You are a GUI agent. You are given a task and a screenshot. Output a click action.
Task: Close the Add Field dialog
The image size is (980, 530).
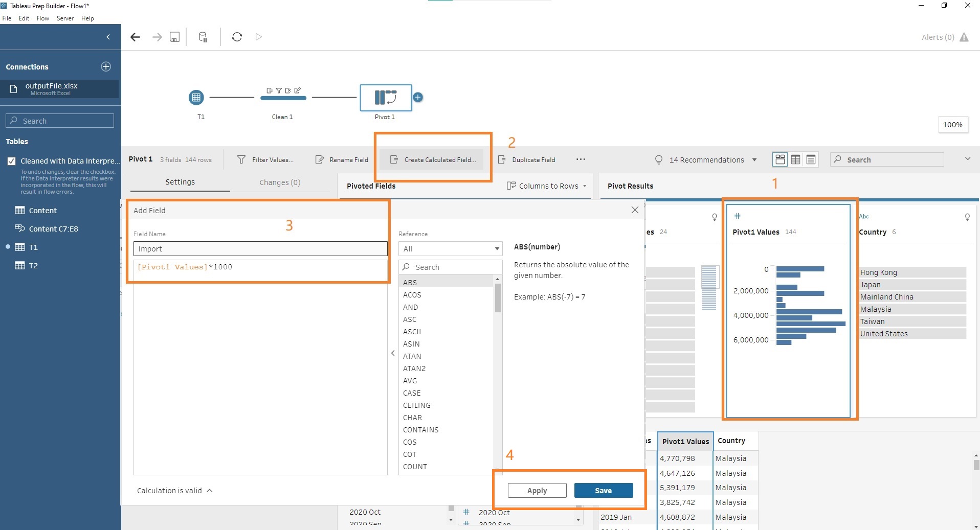pos(635,210)
